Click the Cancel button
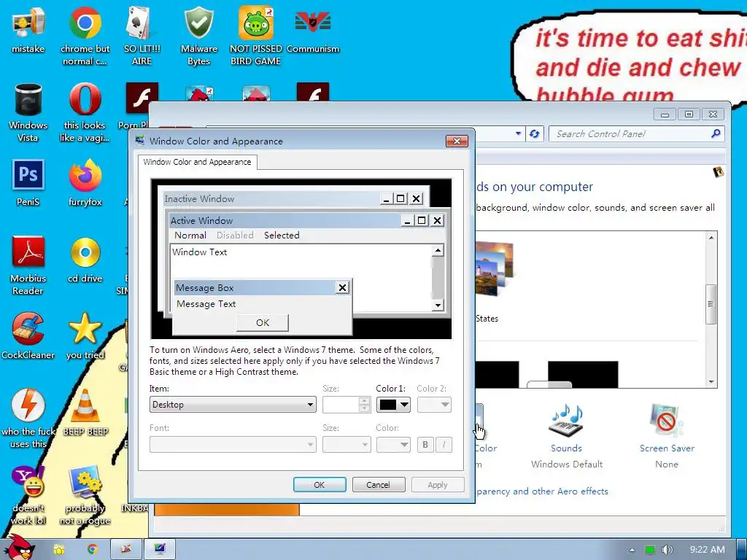 tap(379, 485)
